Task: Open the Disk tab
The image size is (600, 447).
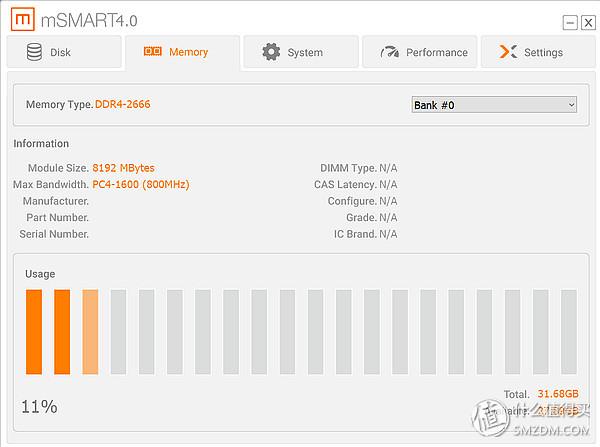Action: coord(64,52)
